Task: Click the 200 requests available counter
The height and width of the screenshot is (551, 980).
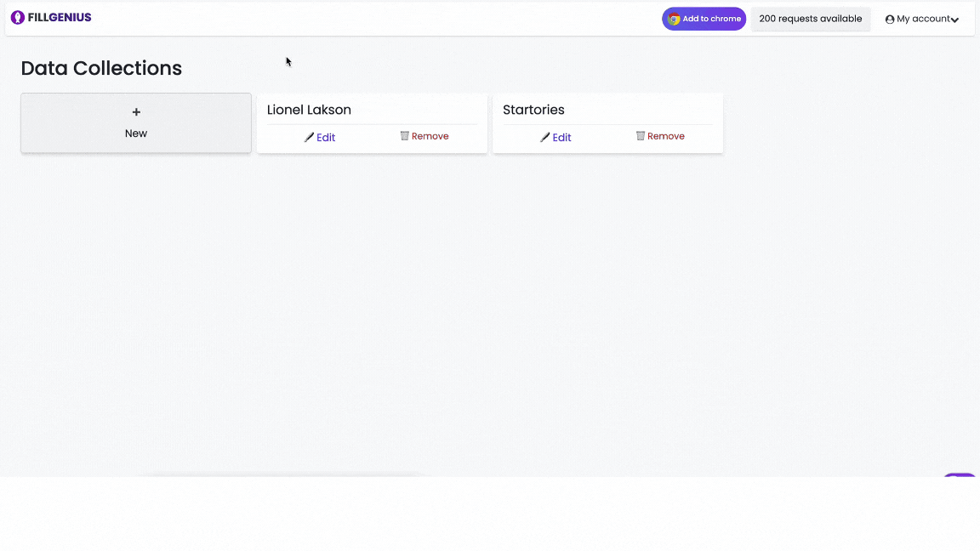Action: (810, 19)
